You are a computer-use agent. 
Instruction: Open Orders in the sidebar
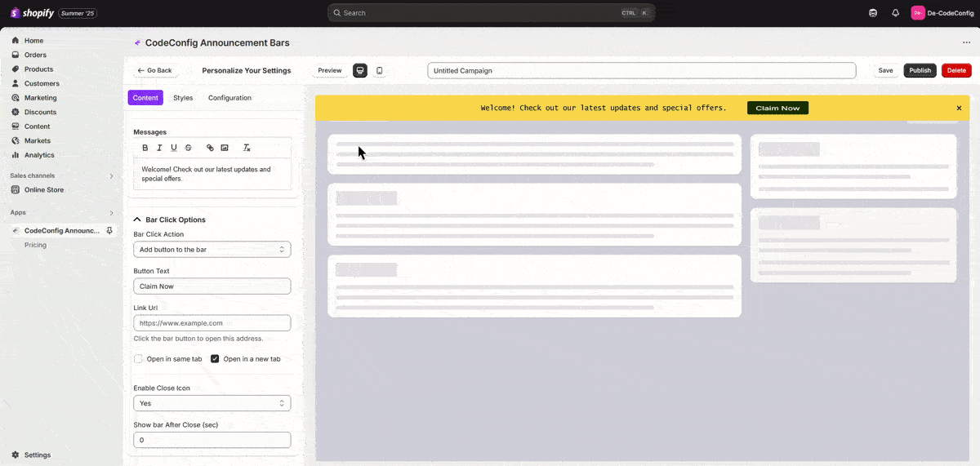pos(35,55)
